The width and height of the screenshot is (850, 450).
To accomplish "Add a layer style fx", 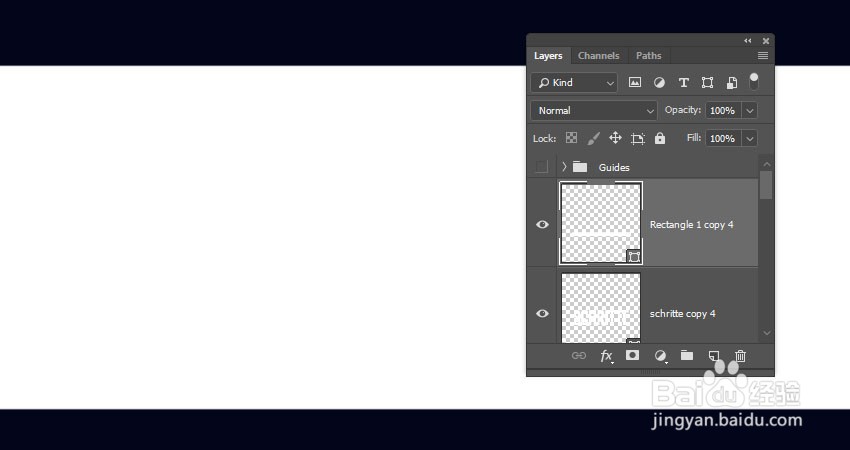I will click(x=606, y=356).
